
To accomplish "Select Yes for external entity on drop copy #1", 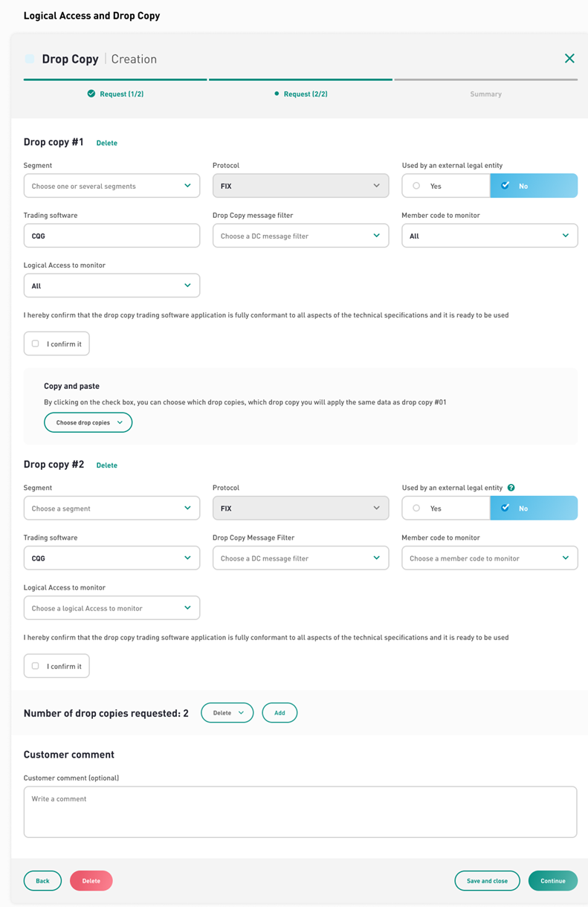I will pyautogui.click(x=446, y=186).
